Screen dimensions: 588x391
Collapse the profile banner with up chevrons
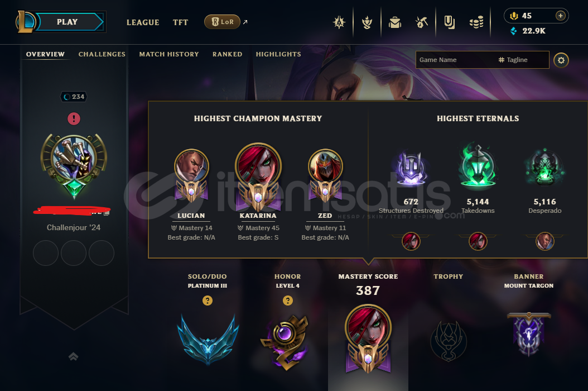[74, 356]
